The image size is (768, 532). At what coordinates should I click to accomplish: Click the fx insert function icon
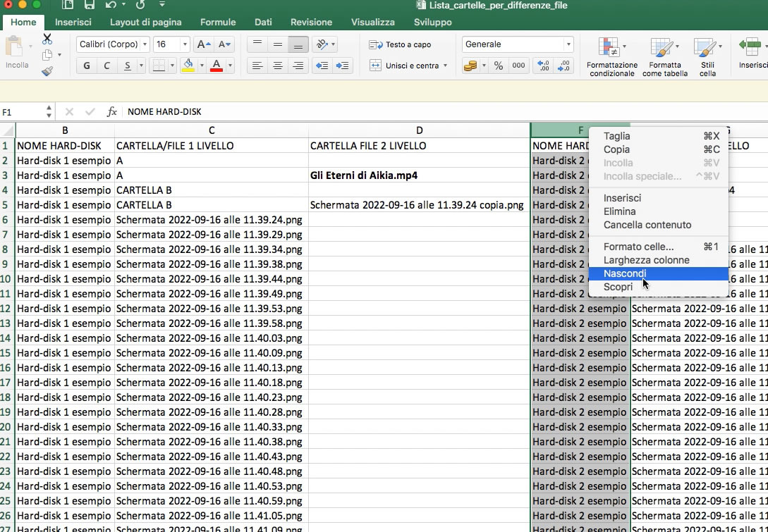click(x=111, y=111)
